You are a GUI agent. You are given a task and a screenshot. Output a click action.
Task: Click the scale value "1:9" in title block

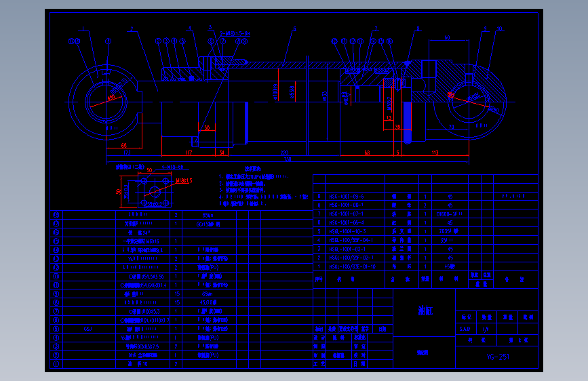tap(485, 329)
